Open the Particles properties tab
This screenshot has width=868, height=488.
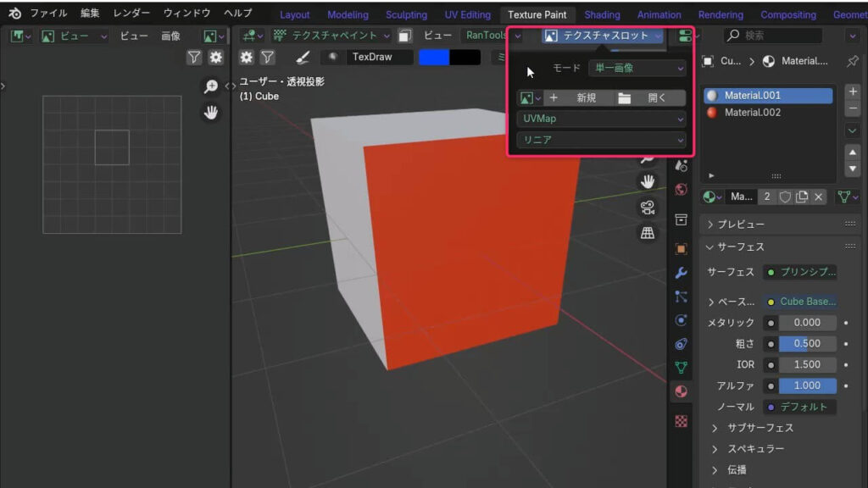point(682,297)
